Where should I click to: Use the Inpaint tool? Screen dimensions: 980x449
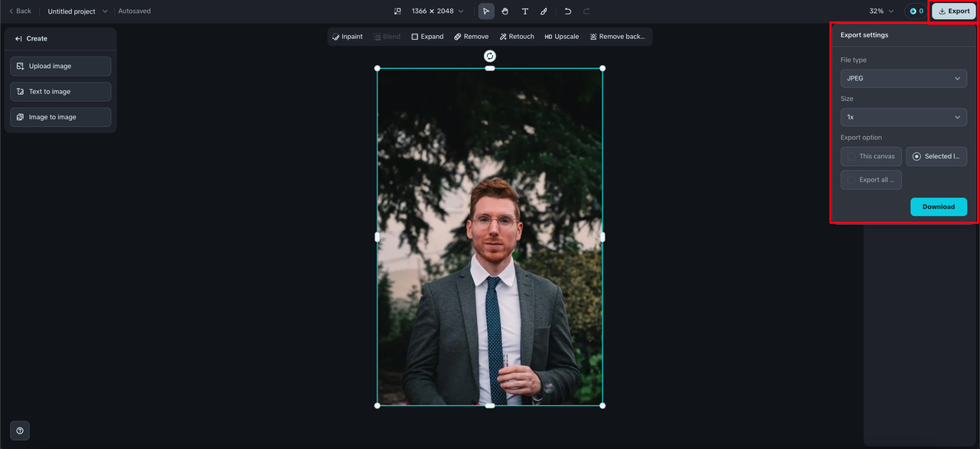(x=348, y=37)
